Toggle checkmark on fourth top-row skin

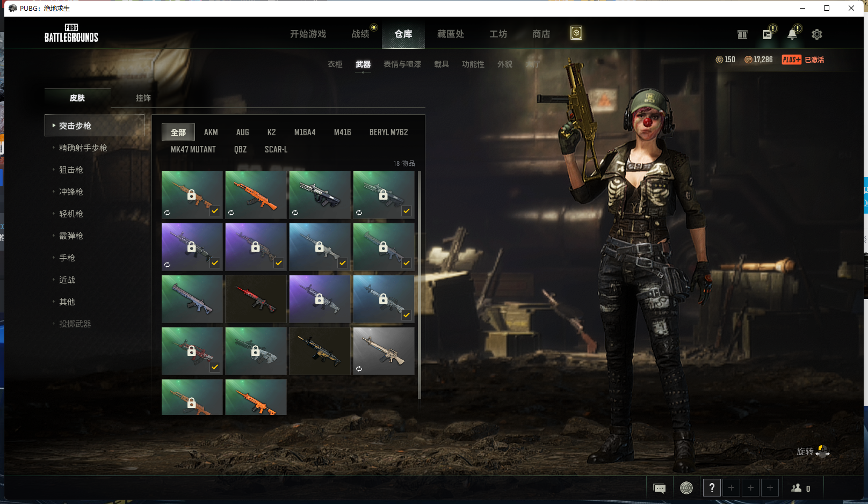pos(407,211)
